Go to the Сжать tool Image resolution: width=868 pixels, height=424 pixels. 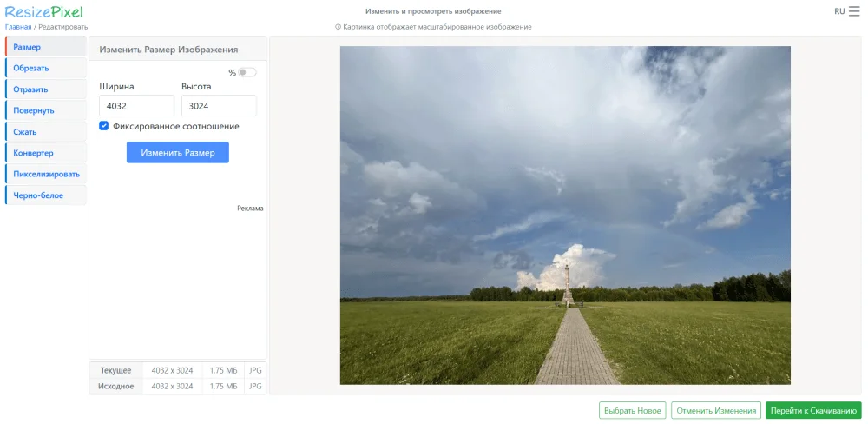tap(45, 132)
